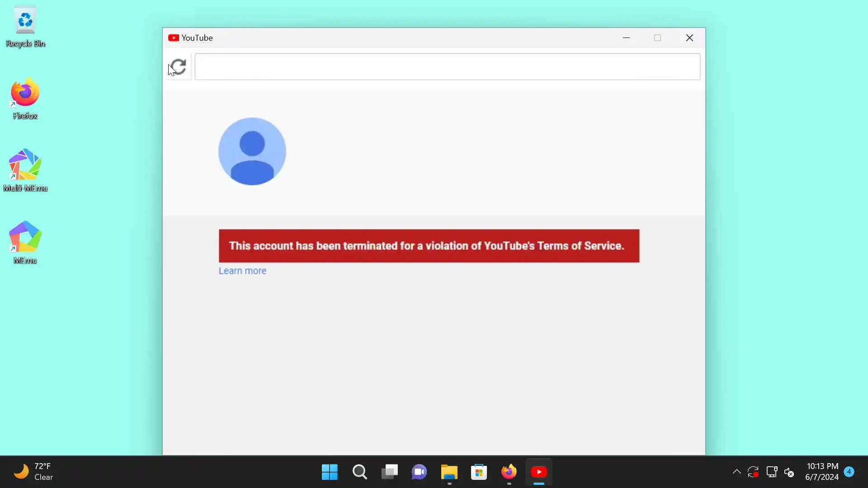Open the Multi-MEmu desktop shortcut

tap(25, 170)
